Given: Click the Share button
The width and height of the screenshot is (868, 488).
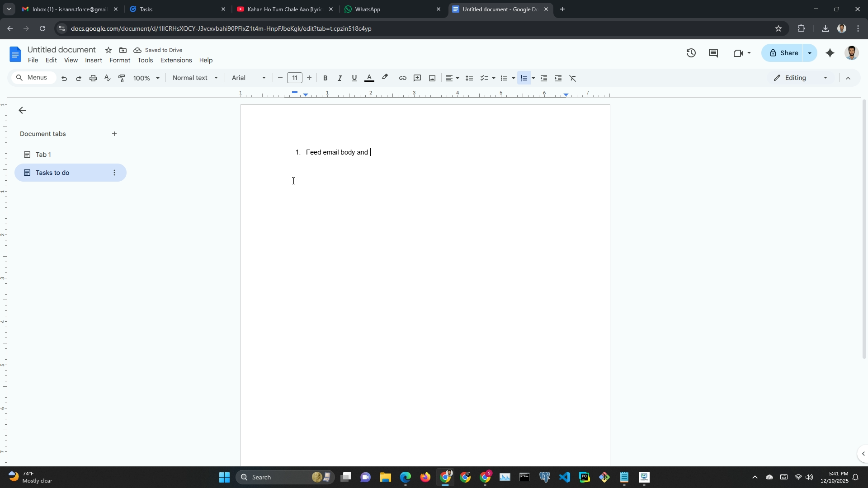Looking at the screenshot, I should pyautogui.click(x=783, y=53).
